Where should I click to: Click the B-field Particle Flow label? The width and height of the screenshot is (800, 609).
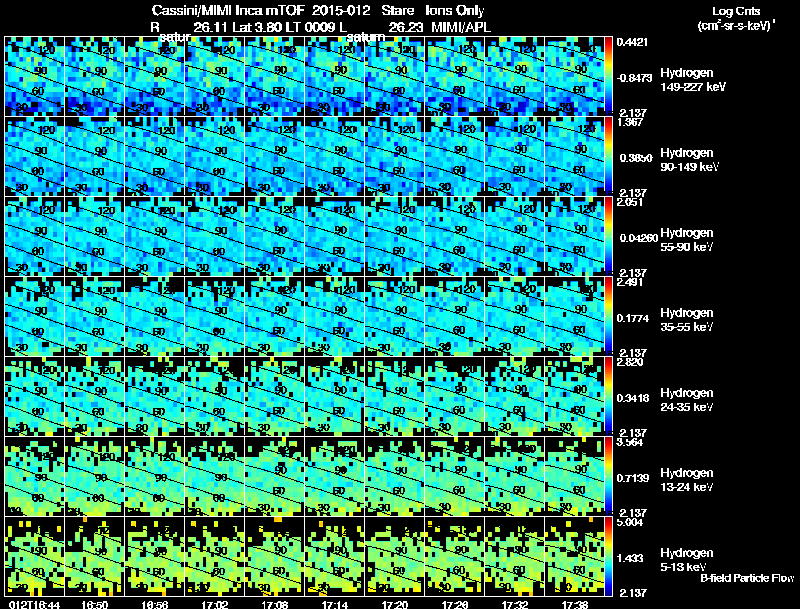tap(747, 578)
